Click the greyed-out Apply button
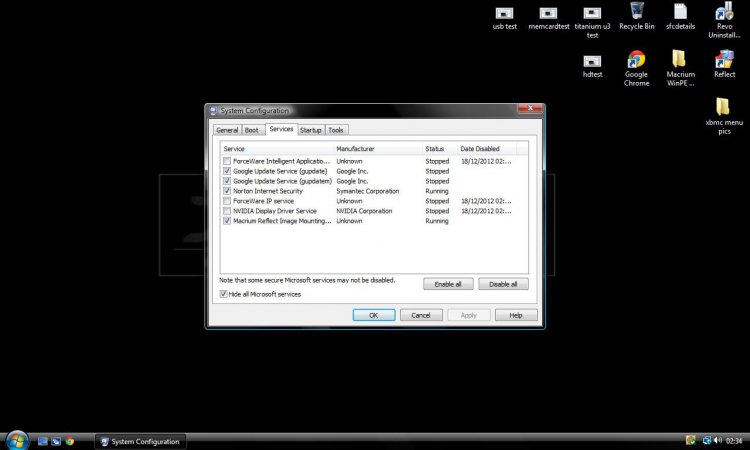This screenshot has height=450, width=750. [469, 315]
